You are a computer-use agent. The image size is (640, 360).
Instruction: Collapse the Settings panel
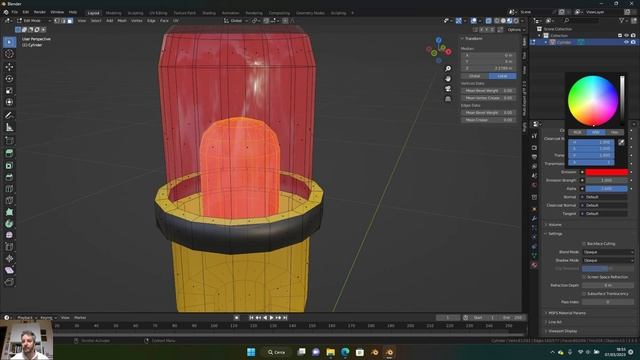tap(554, 234)
